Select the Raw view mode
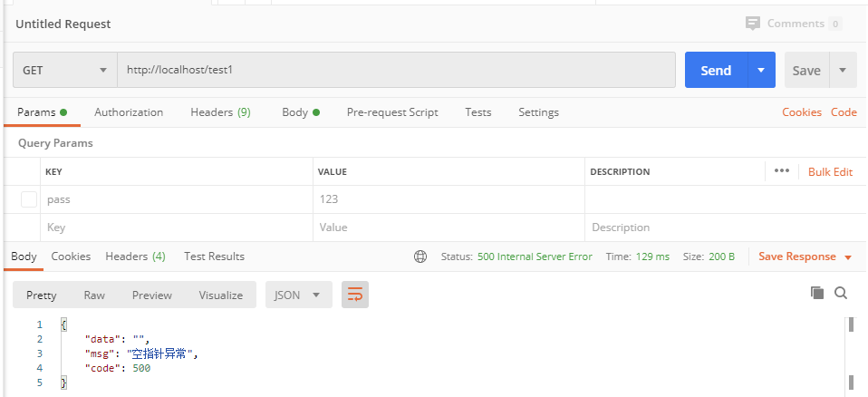868x397 pixels. [94, 295]
